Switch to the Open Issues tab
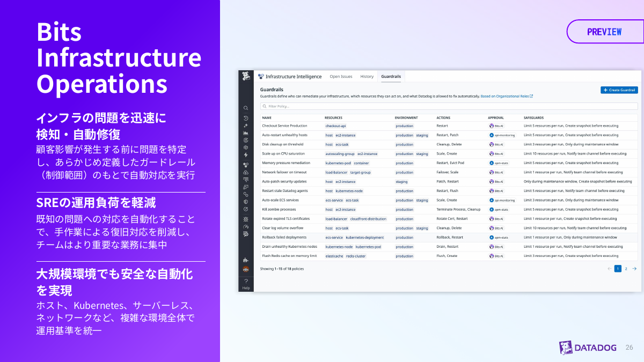644x362 pixels. [341, 76]
